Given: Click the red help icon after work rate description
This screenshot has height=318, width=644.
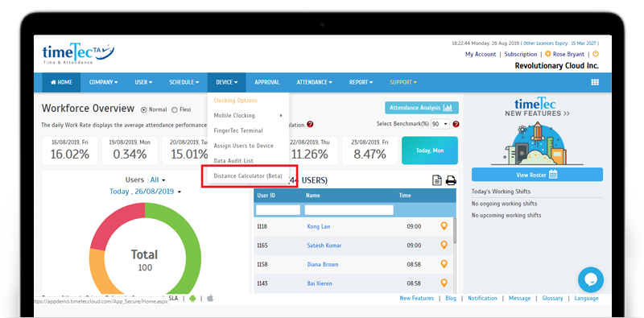Looking at the screenshot, I should (310, 125).
